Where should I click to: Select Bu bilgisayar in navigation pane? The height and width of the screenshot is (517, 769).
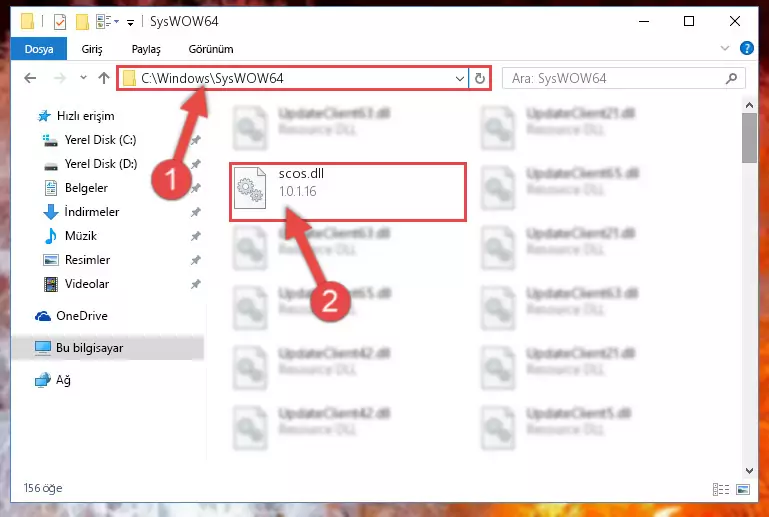click(x=108, y=348)
